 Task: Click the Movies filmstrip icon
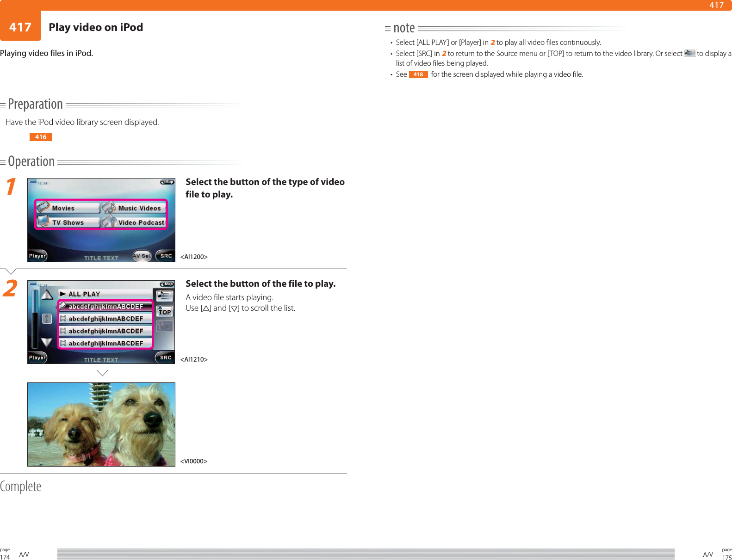43,206
